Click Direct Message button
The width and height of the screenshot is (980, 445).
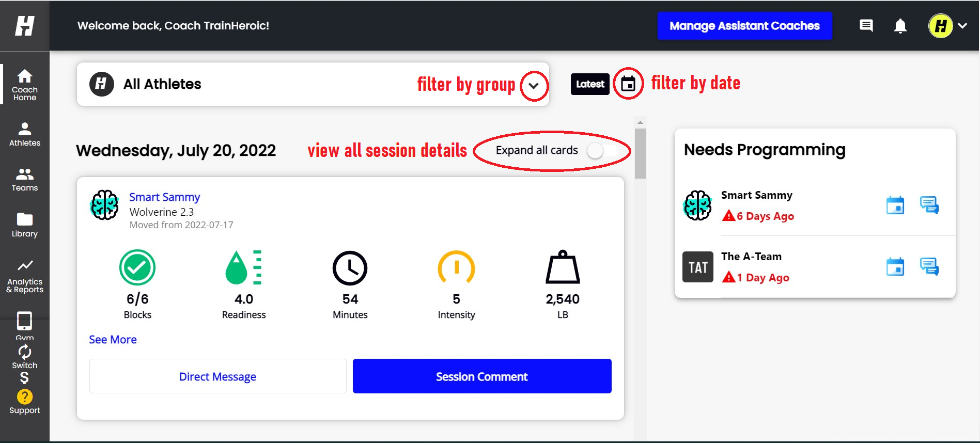click(217, 376)
